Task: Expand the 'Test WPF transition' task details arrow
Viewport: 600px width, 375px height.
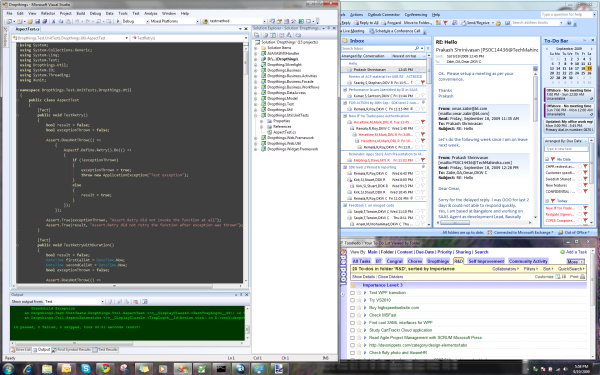Action: pyautogui.click(x=365, y=293)
